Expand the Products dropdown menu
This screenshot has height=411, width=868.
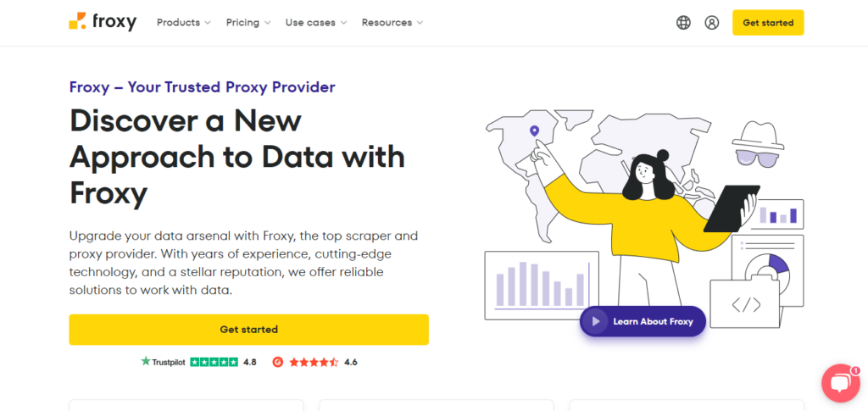tap(184, 23)
